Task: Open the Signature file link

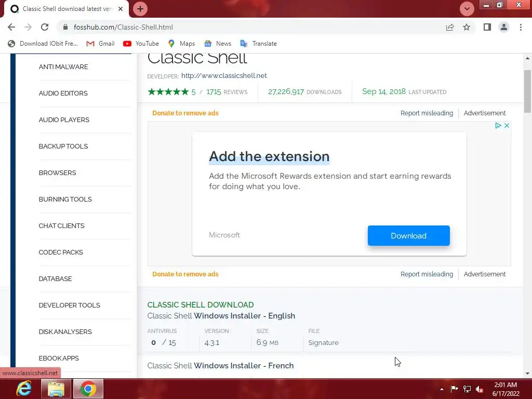Action: click(323, 343)
